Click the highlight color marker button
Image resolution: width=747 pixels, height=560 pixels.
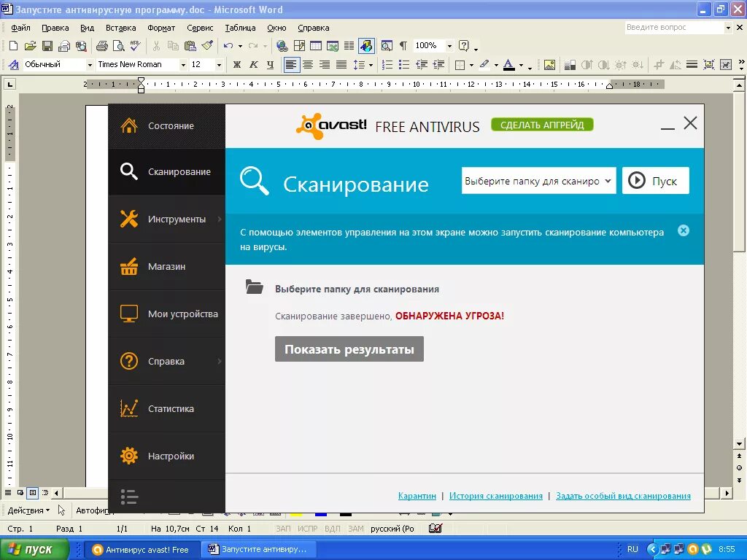pos(484,64)
